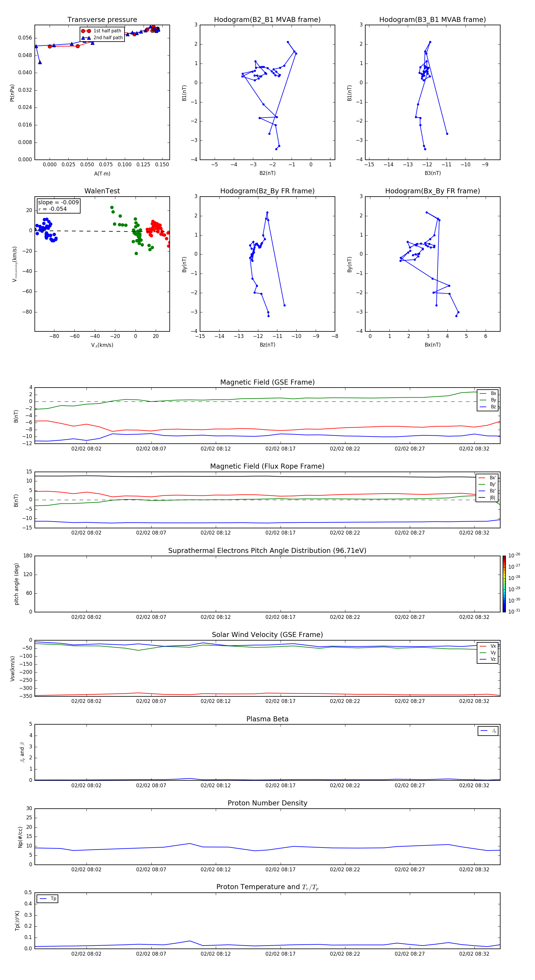
Task: Click "02/02 08:32" tick under Plasma Beta
Action: click(x=474, y=785)
